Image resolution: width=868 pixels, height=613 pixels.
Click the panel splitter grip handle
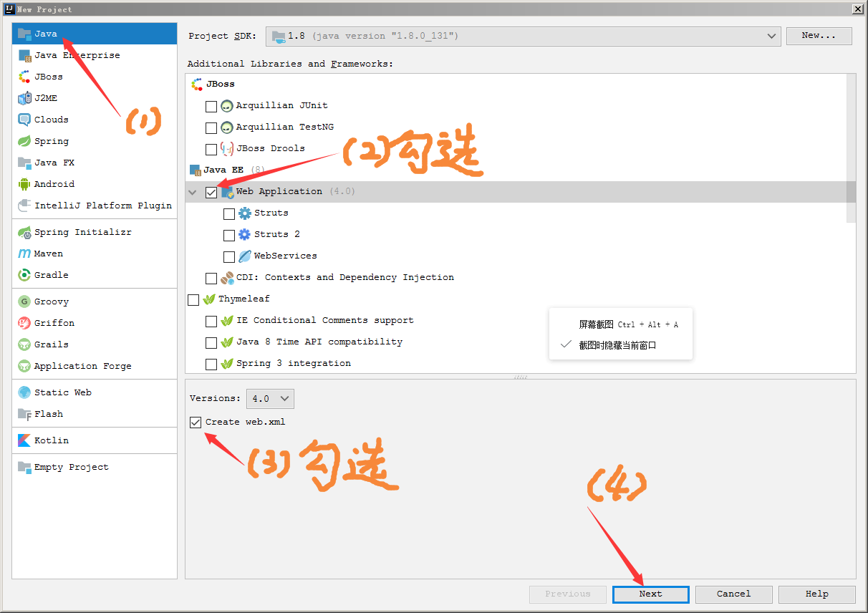521,377
